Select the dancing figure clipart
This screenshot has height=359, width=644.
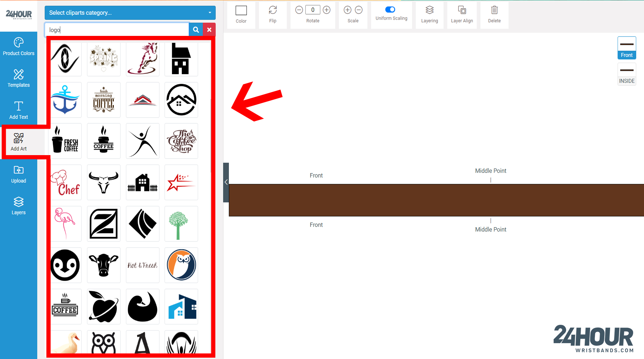[x=143, y=141]
